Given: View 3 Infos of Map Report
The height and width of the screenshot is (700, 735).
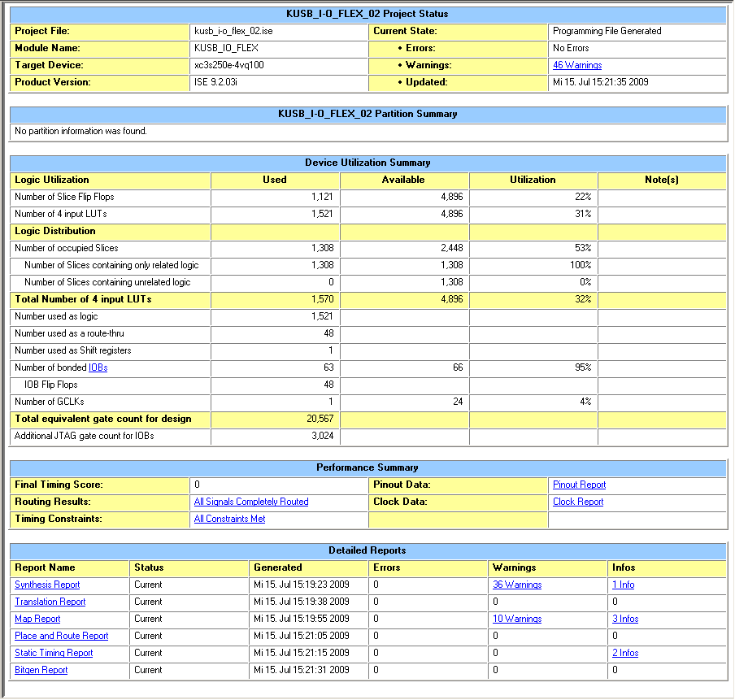Looking at the screenshot, I should coord(625,619).
